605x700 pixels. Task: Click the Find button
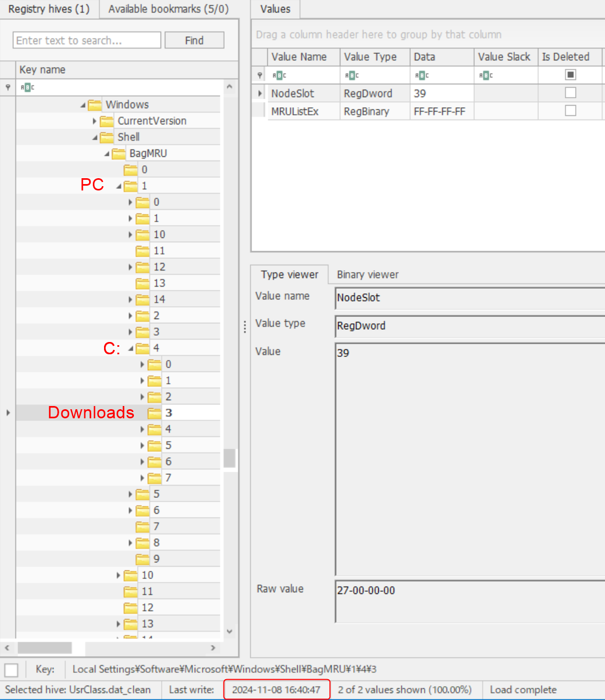pos(194,40)
